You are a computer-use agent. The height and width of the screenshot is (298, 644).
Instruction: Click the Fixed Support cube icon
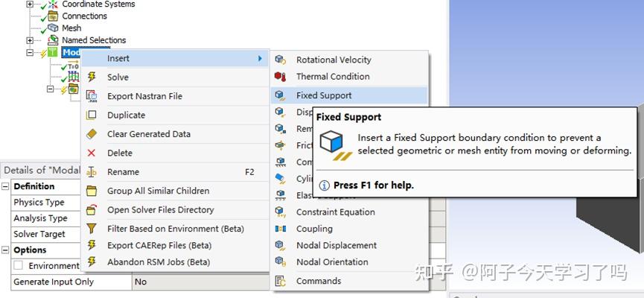(x=280, y=95)
